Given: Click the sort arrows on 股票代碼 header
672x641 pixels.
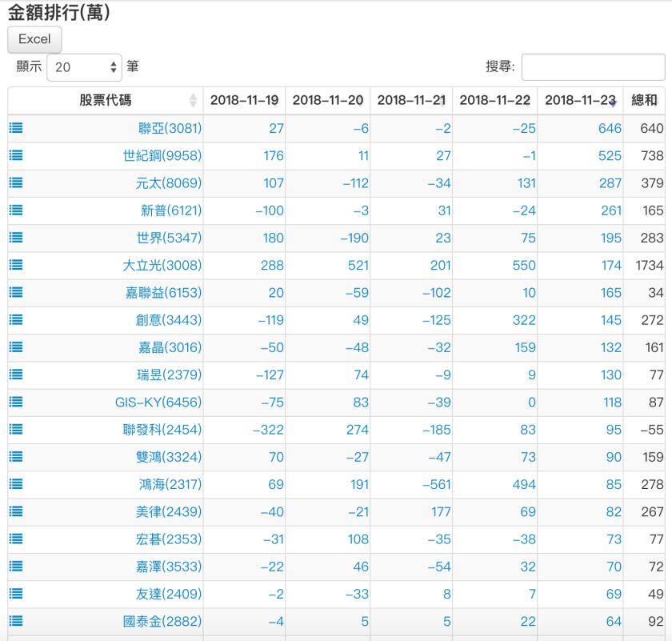Looking at the screenshot, I should tap(193, 100).
